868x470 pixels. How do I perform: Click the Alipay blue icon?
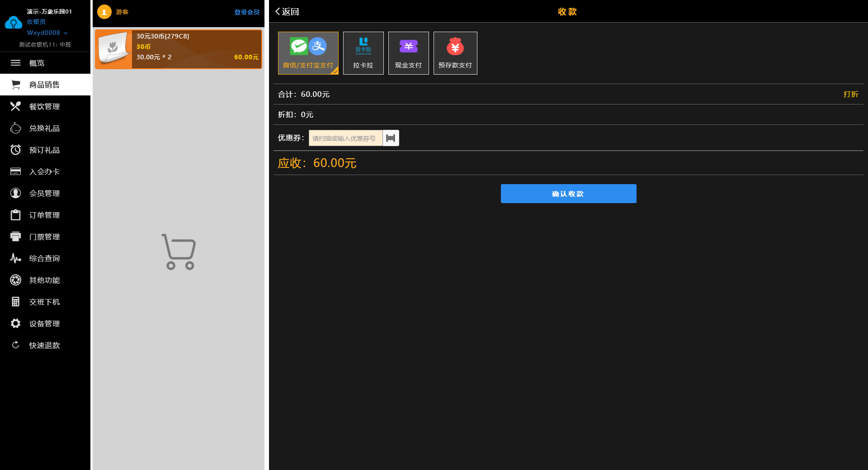coord(318,46)
